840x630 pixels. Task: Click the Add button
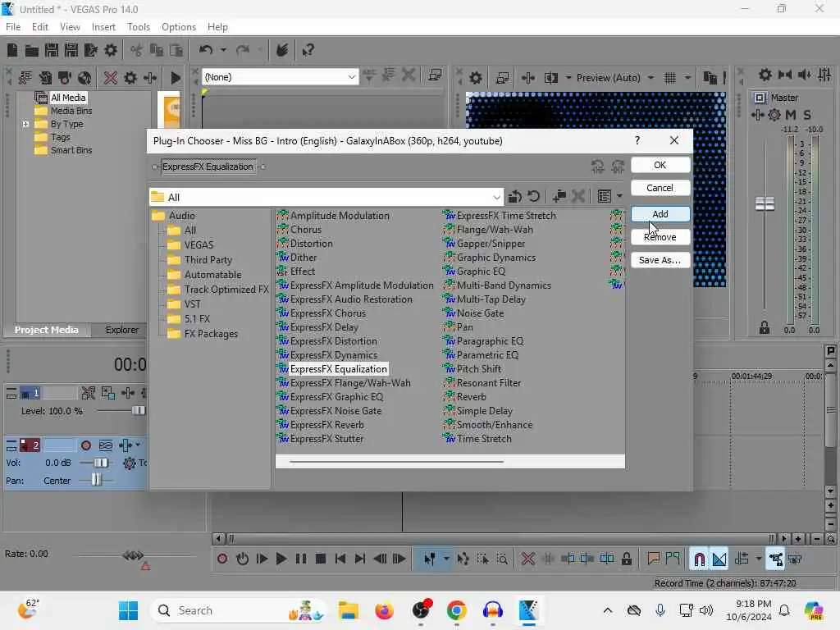(660, 214)
